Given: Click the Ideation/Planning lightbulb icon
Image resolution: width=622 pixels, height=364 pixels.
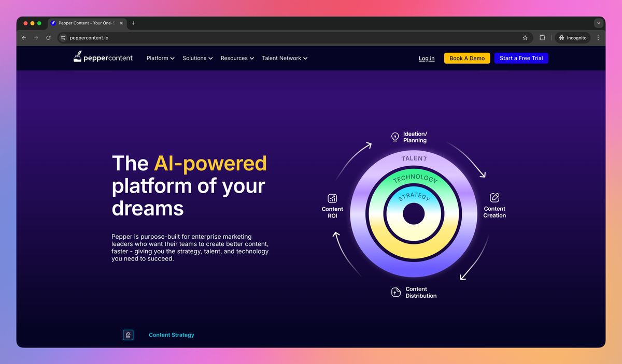Looking at the screenshot, I should (395, 137).
